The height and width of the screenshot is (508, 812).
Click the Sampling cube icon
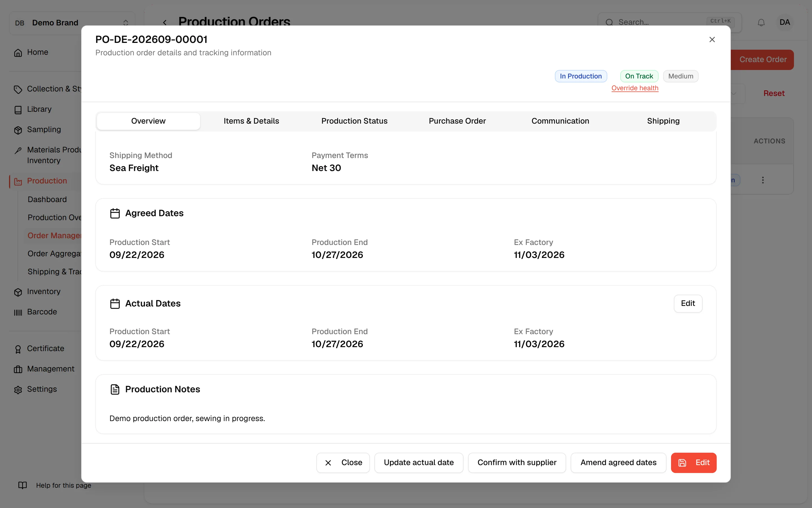tap(18, 130)
